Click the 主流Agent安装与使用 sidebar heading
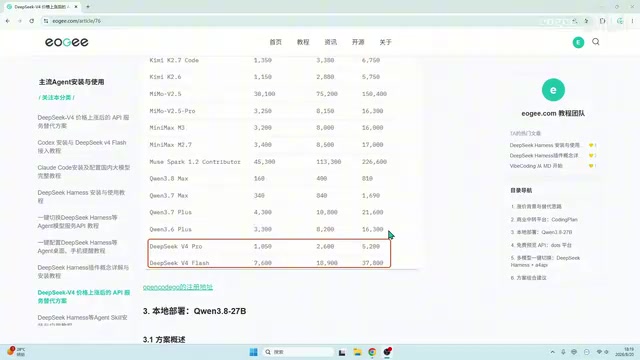 [x=71, y=82]
